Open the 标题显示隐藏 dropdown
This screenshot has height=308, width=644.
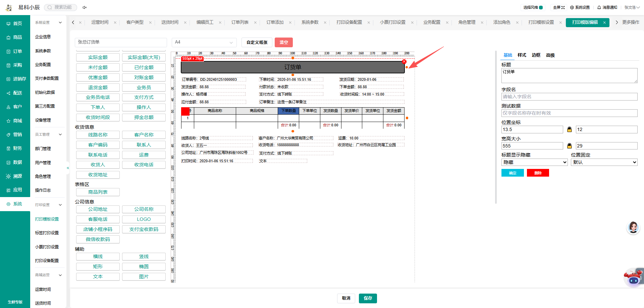click(x=535, y=162)
